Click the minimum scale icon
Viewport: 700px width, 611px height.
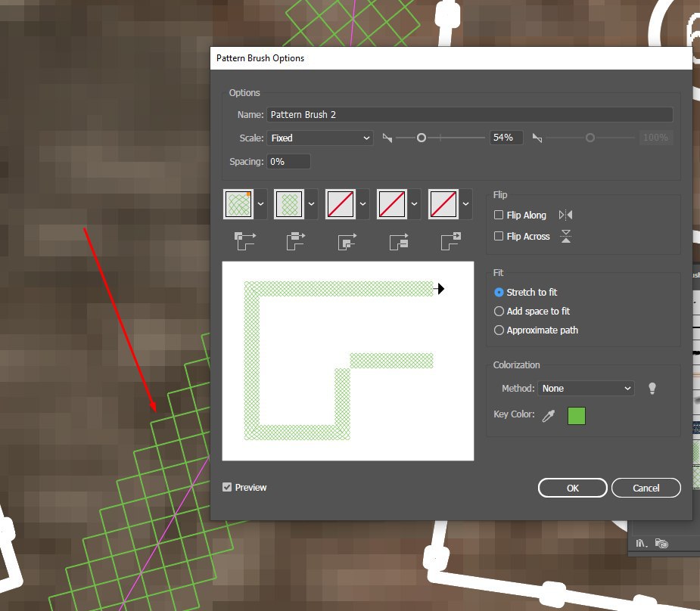(387, 138)
